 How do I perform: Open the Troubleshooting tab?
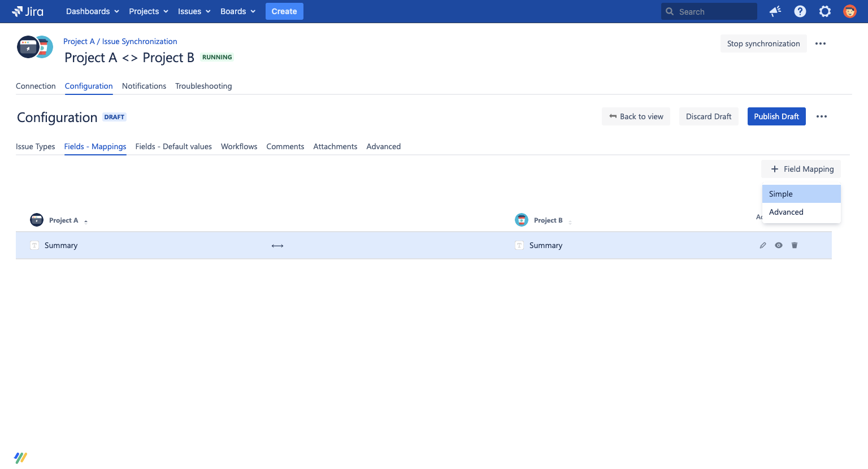[203, 86]
